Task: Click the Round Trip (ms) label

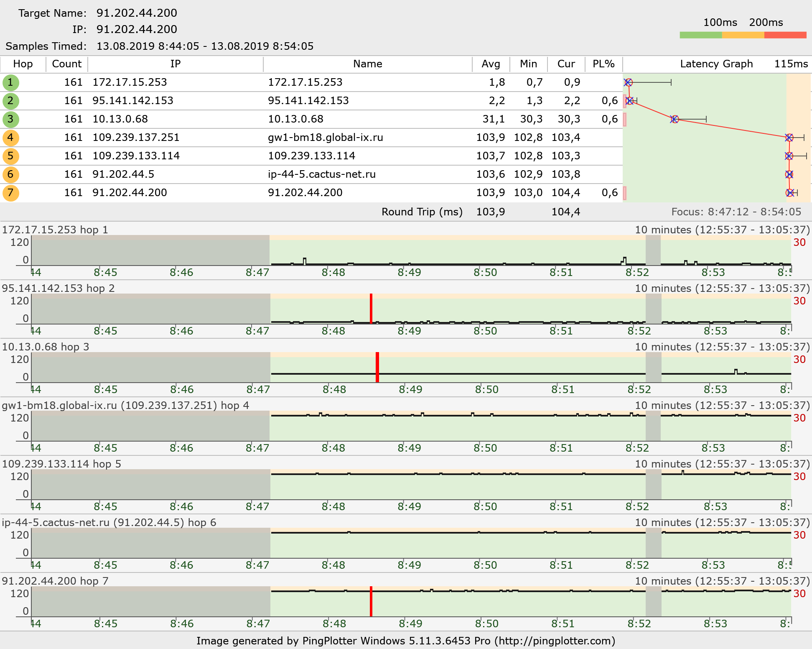Action: pos(422,212)
